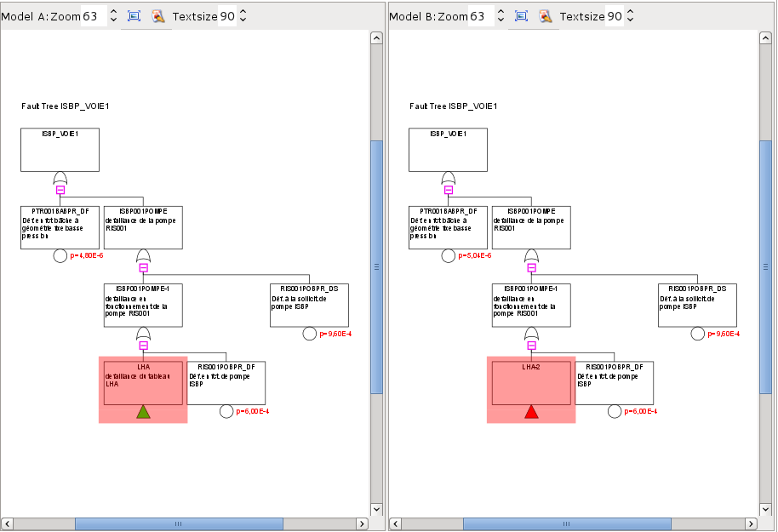Screen dimensions: 778x532
Task: Select RIS001POBPR_DF node in Model B
Action: pyautogui.click(x=615, y=383)
